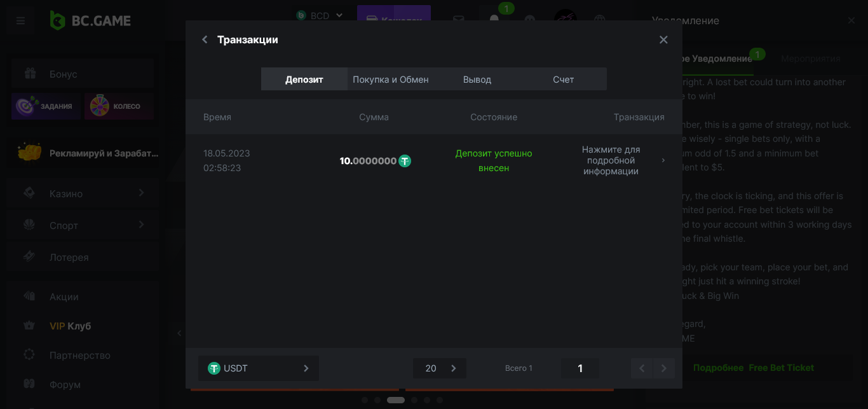
Task: Select the 18.05.2023 date text
Action: (227, 153)
